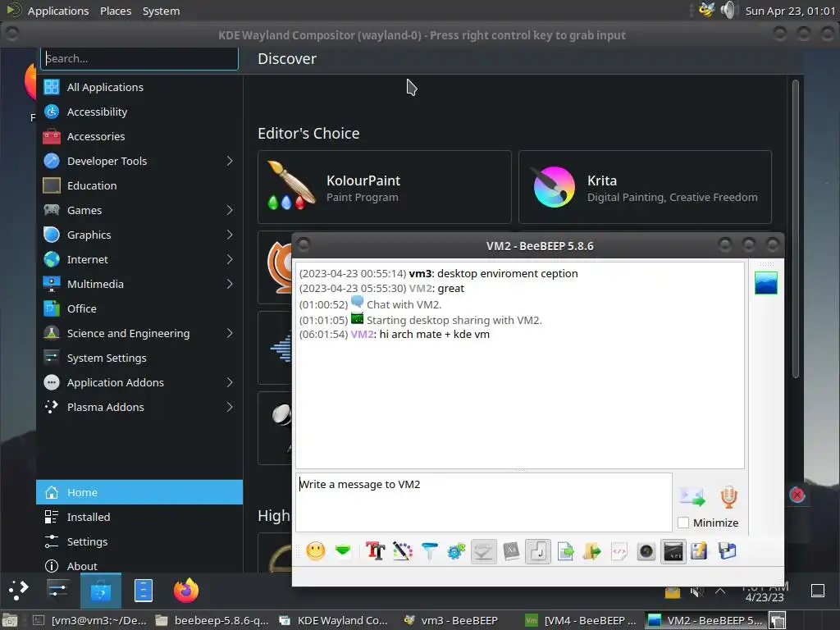Toggle the music note beep icon
The height and width of the screenshot is (630, 840).
(538, 550)
